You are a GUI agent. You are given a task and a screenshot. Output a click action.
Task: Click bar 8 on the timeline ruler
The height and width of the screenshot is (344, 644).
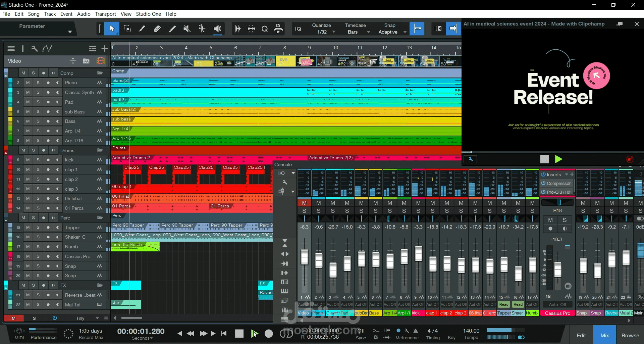284,48
